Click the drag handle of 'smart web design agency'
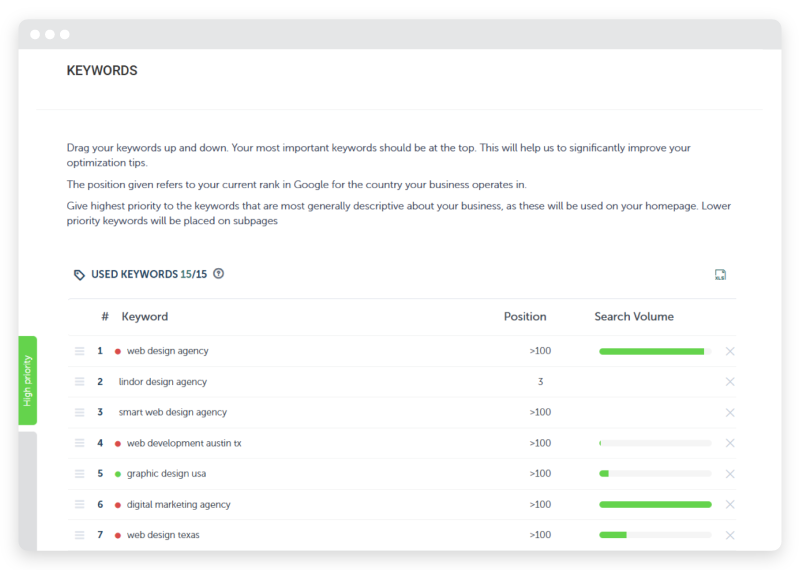Screen dimensions: 800x570 [x=80, y=412]
